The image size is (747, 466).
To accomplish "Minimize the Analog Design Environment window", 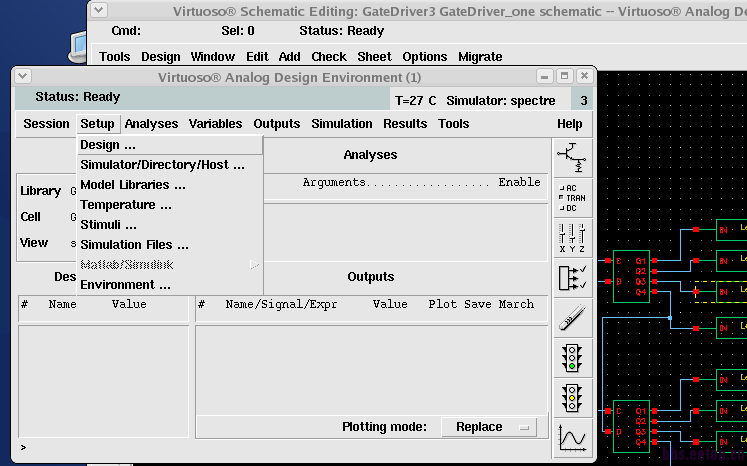I will click(x=545, y=76).
